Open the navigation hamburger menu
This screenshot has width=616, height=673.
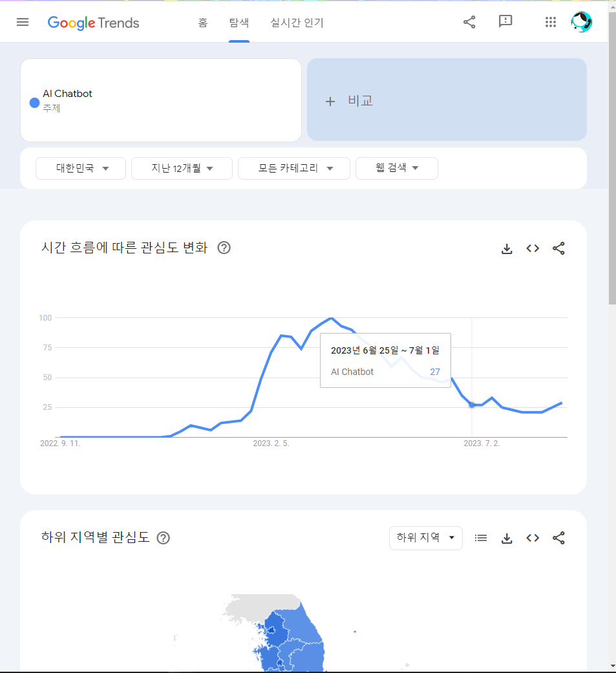point(23,21)
